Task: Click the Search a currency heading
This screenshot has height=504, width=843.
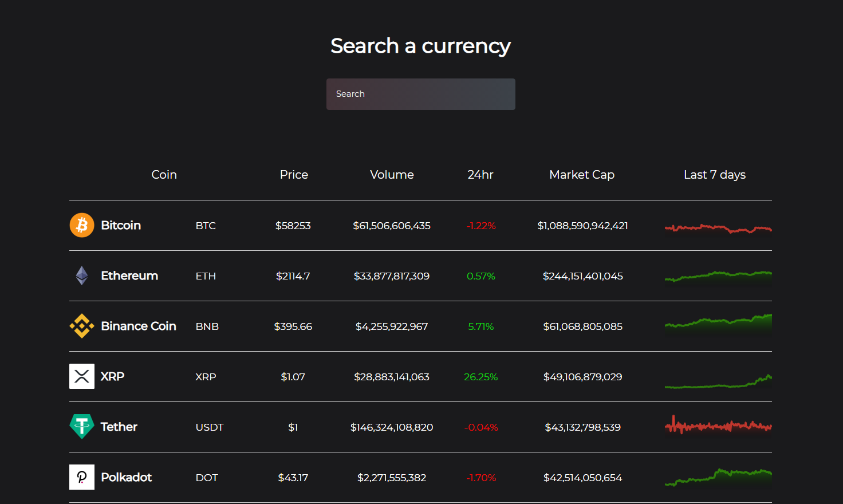Action: point(421,46)
